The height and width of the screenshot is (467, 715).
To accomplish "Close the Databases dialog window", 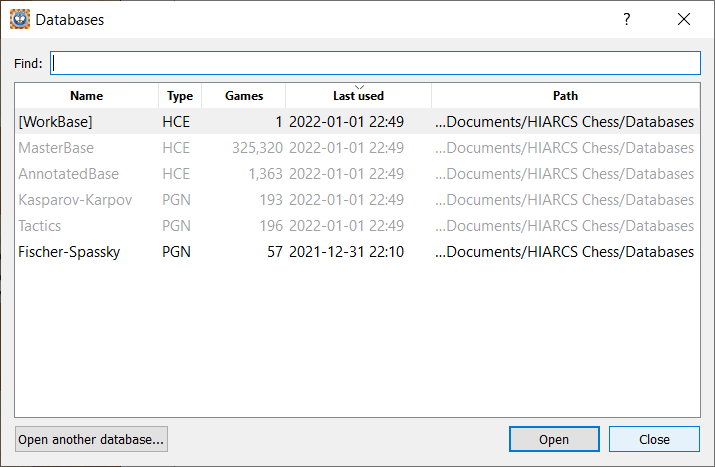I will click(x=684, y=19).
